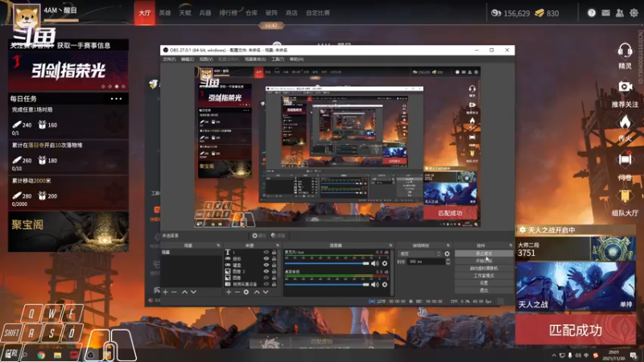Viewport: 644px width, 362px height.
Task: Click 启动虚拟摄像机 button in OBS
Action: (484, 269)
